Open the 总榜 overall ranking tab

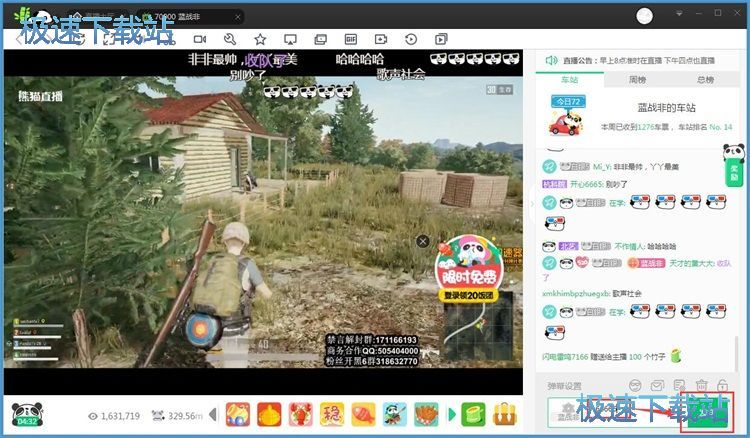pyautogui.click(x=706, y=79)
